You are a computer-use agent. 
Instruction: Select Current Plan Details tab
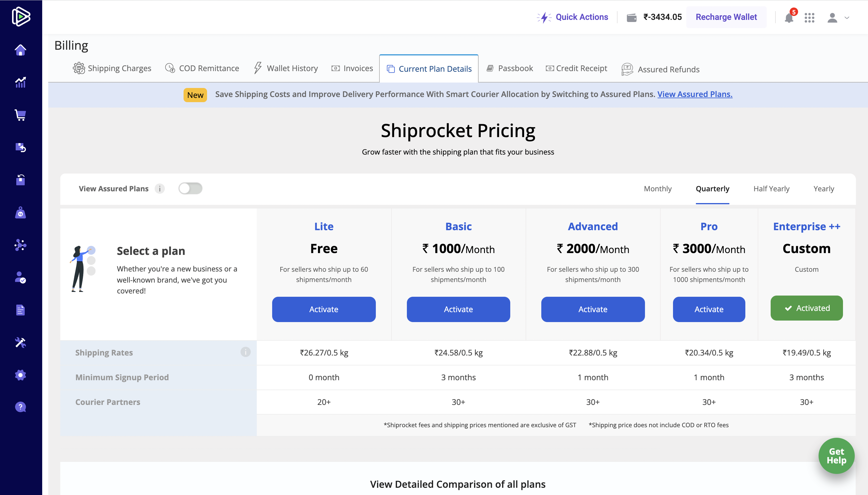pyautogui.click(x=429, y=69)
